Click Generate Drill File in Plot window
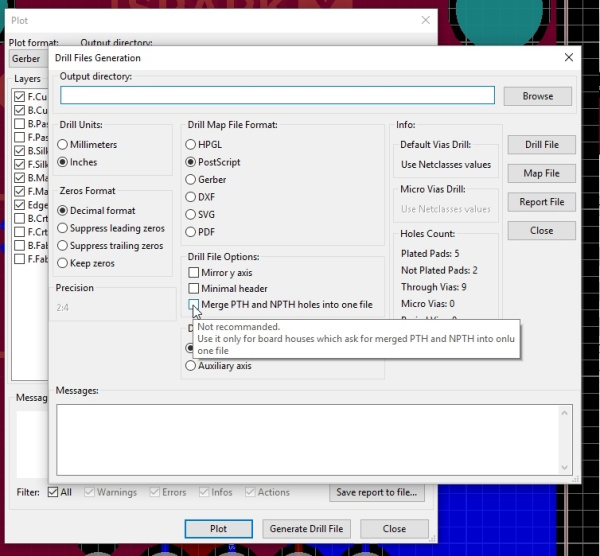Screen dimensions: 600x556 [306, 529]
